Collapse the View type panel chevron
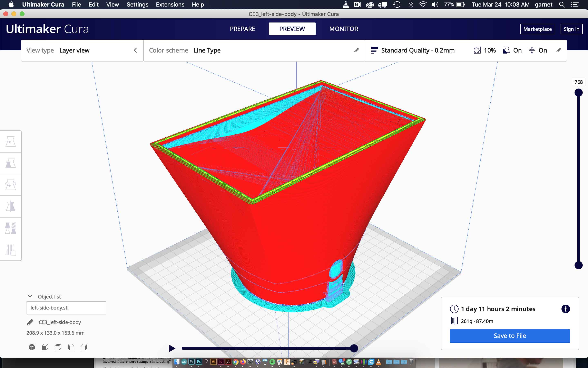Image resolution: width=588 pixels, height=368 pixels. (135, 50)
